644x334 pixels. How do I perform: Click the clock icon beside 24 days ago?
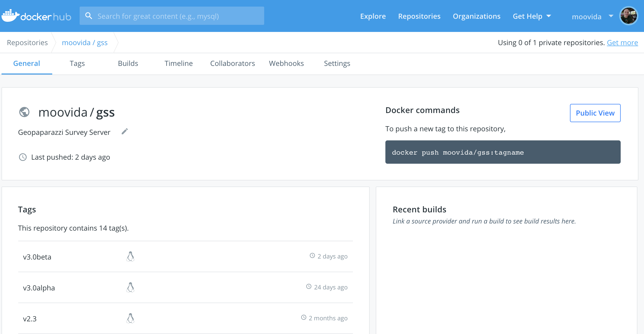click(x=309, y=287)
